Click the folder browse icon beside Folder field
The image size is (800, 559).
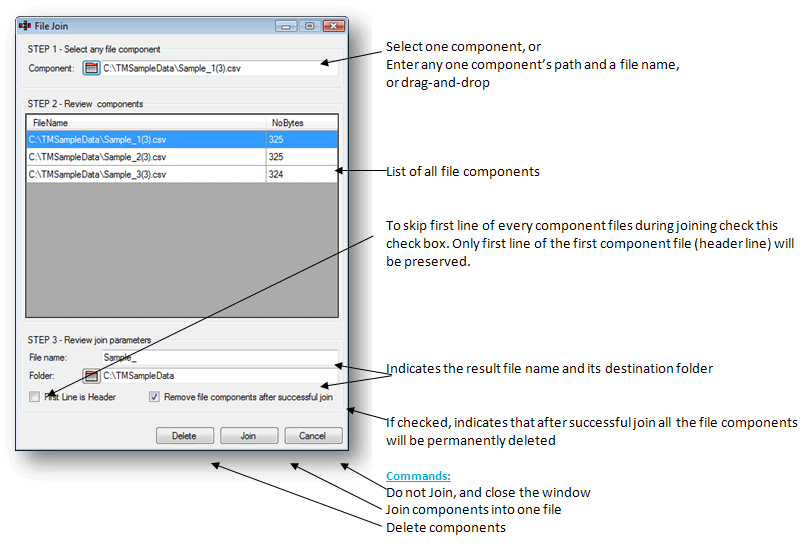click(x=91, y=376)
